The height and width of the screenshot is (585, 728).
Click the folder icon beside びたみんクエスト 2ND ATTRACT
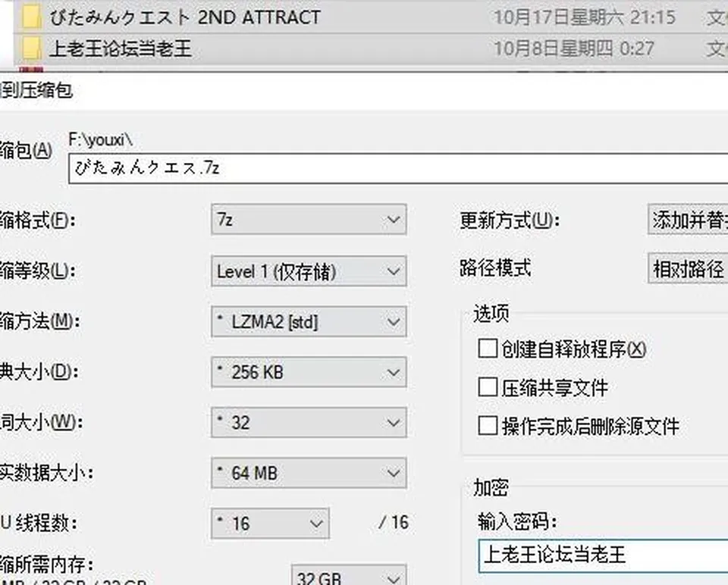(x=30, y=17)
